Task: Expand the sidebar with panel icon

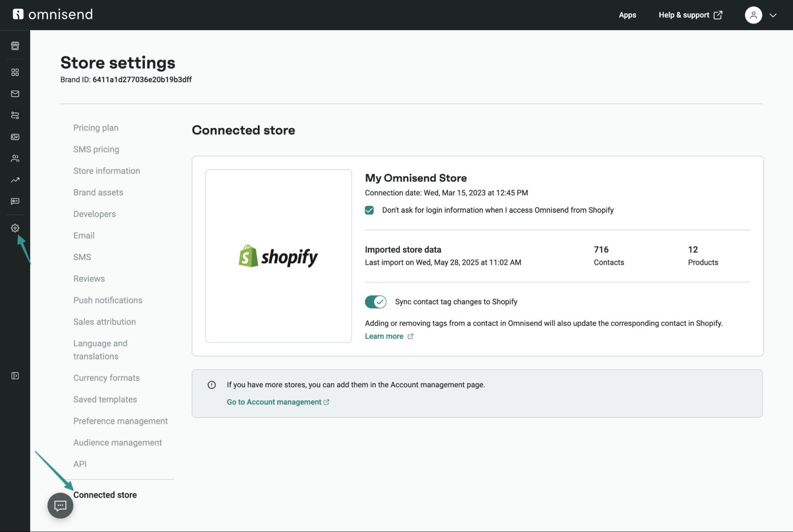Action: click(15, 376)
